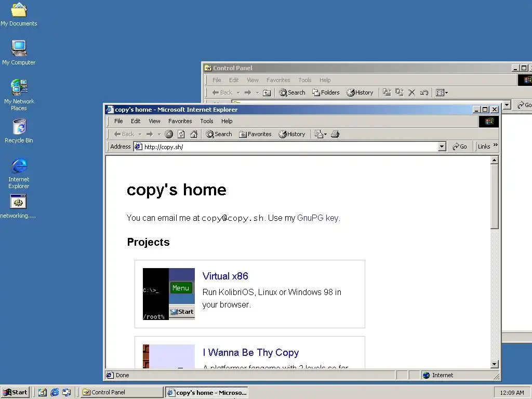Open My Documents desktop icon

click(x=19, y=14)
